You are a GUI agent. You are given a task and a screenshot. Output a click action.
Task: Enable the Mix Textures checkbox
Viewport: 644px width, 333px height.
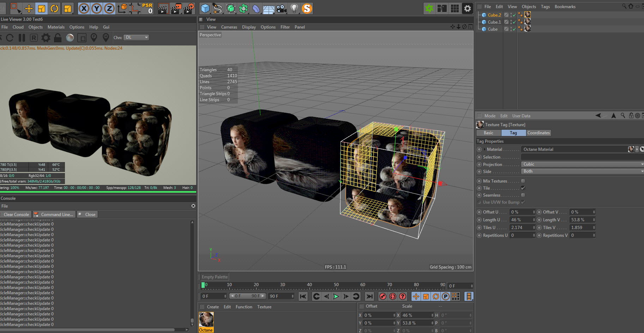[x=523, y=181]
